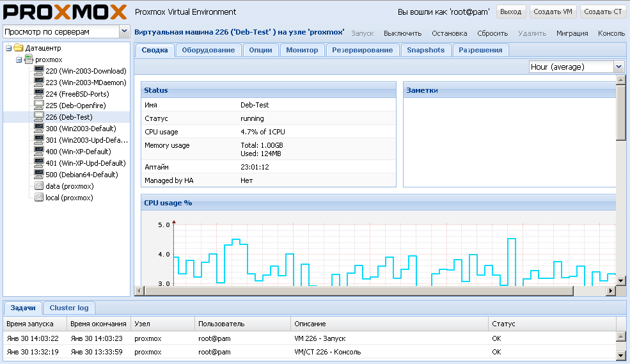630x364 pixels.
Task: Click the Proxmox logo
Action: pyautogui.click(x=65, y=12)
